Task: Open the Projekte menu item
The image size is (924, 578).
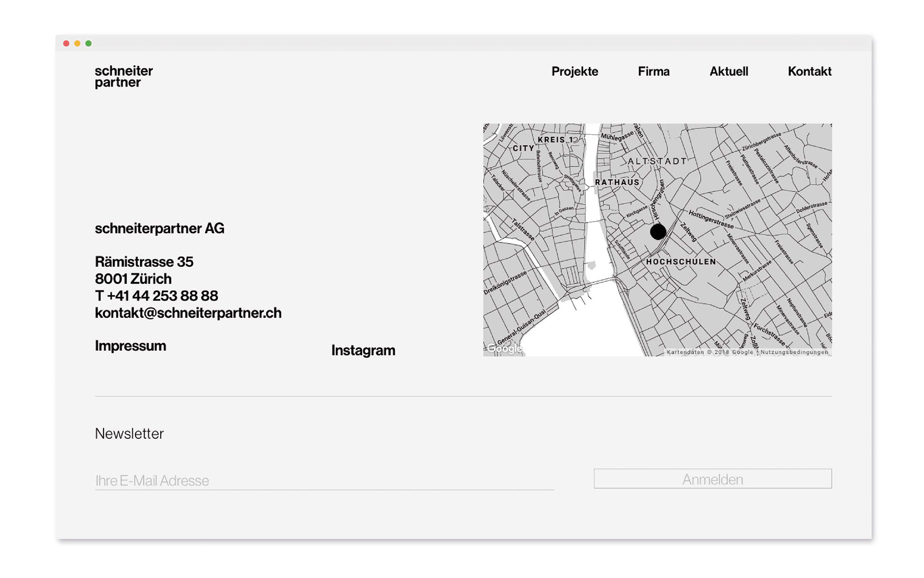Action: [x=575, y=71]
